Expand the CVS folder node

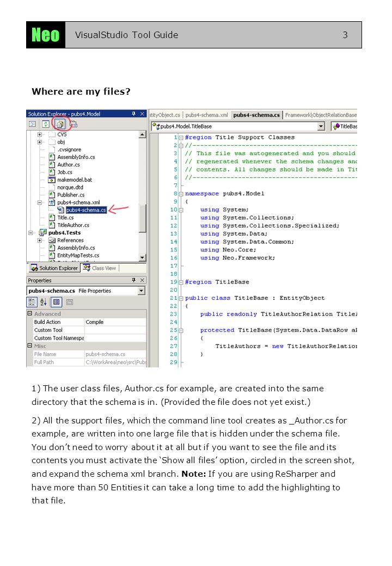point(39,134)
